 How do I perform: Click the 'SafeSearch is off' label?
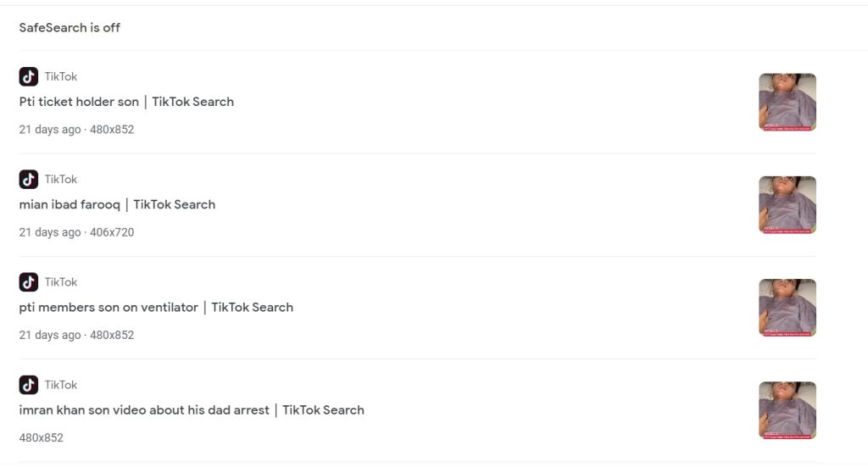[70, 28]
